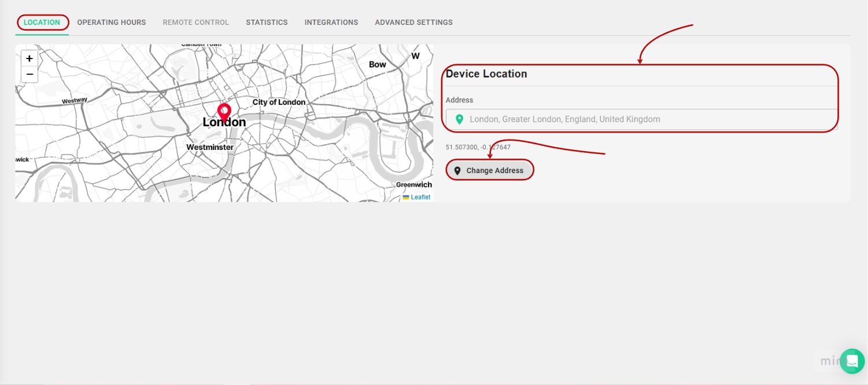Zoom out on the map
The image size is (868, 385).
[x=29, y=74]
